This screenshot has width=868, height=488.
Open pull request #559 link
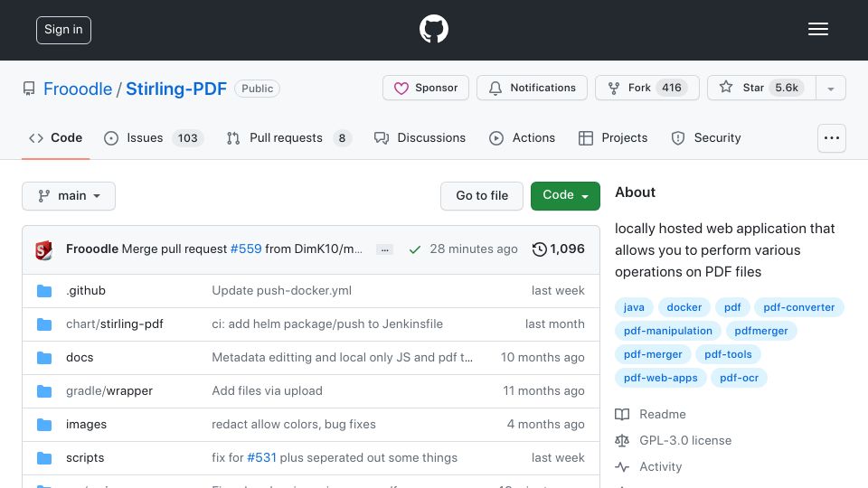246,249
